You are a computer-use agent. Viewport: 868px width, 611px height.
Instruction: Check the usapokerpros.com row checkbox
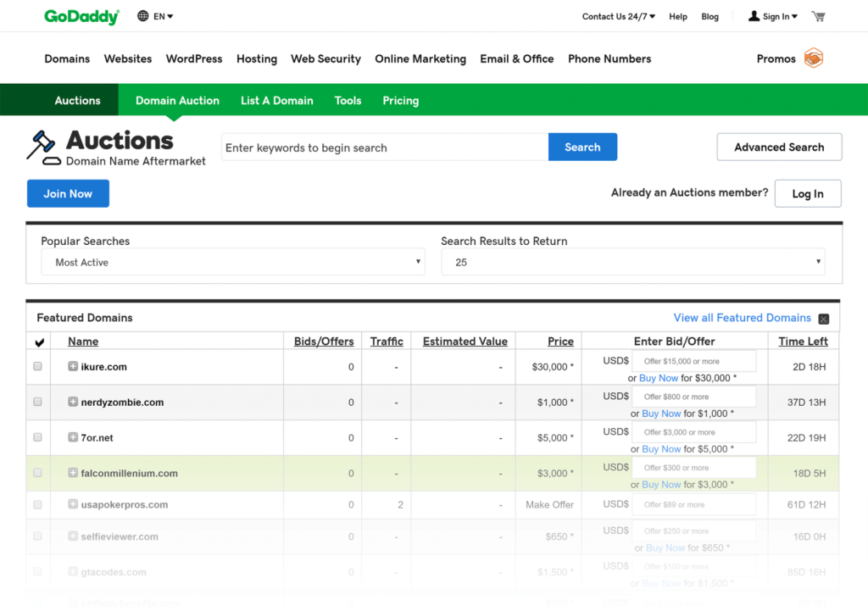[x=37, y=504]
